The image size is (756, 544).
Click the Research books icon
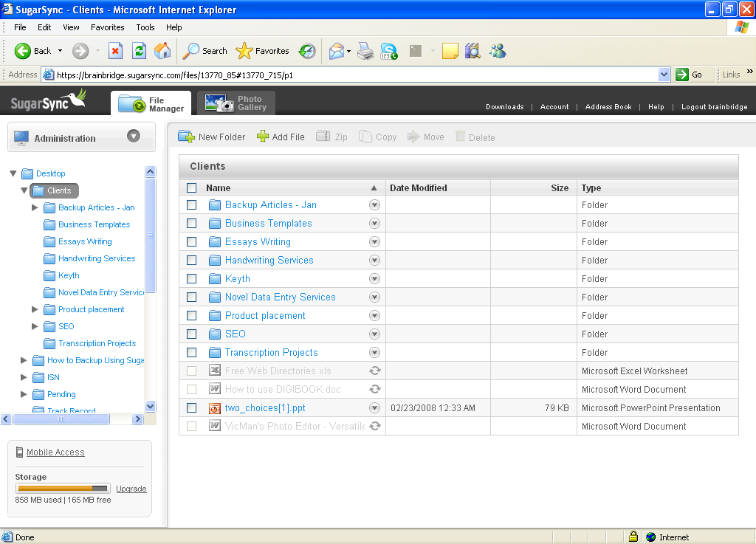click(473, 51)
